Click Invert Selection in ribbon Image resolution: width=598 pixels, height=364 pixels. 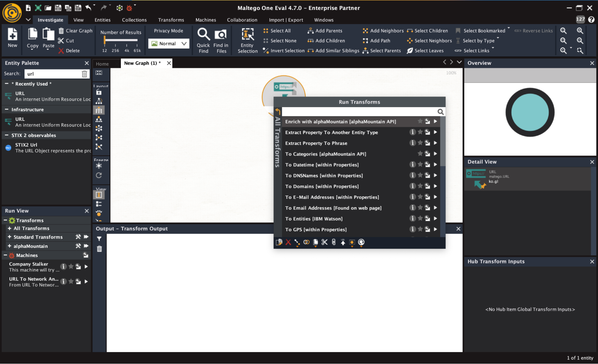[284, 51]
